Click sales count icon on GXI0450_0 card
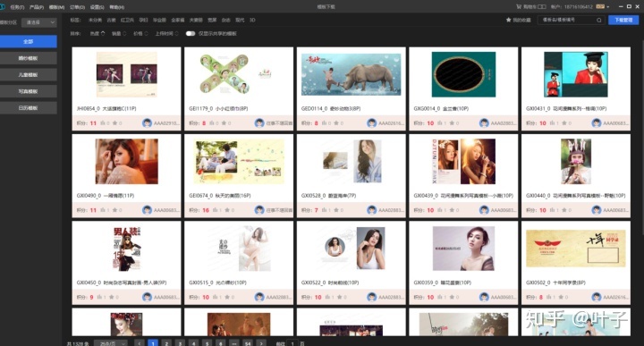 tap(99, 297)
